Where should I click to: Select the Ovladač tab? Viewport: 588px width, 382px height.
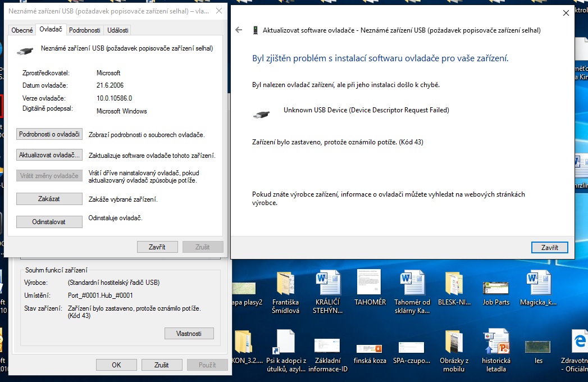(51, 29)
